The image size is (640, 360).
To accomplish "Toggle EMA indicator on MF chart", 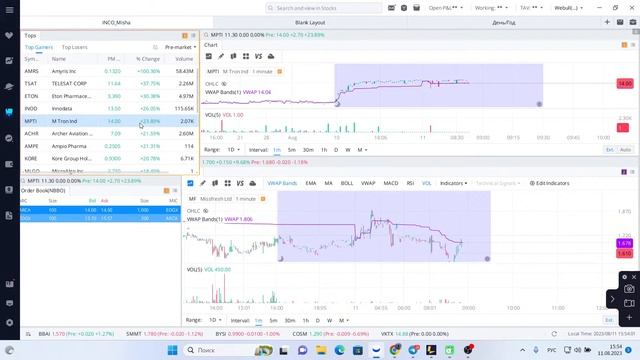I will coord(311,183).
